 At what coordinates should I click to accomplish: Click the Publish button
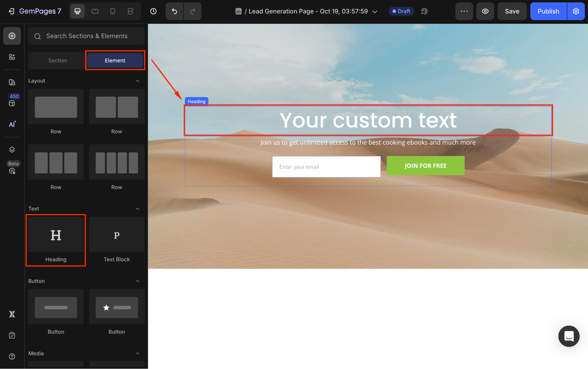(548, 11)
